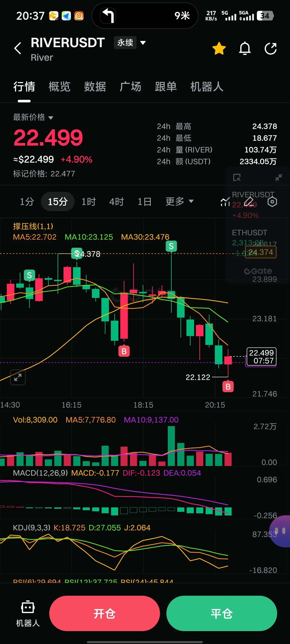Select the 1时 chart interval

pos(89,201)
